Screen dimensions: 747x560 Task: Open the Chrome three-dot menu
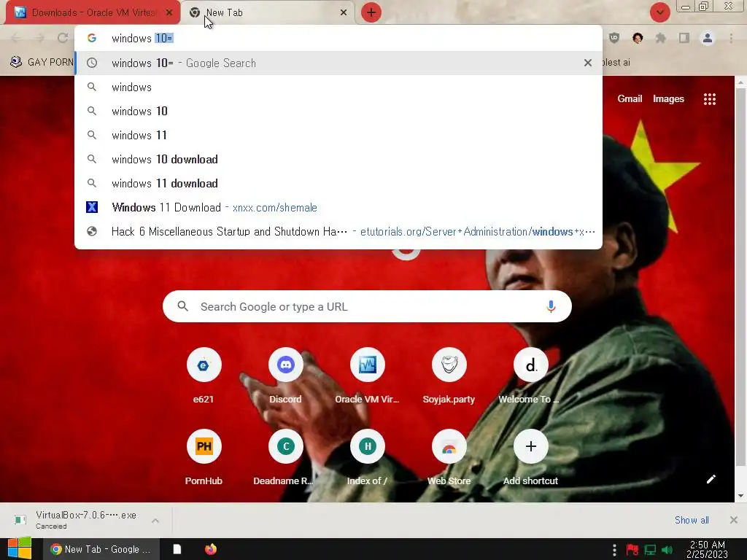tap(731, 38)
